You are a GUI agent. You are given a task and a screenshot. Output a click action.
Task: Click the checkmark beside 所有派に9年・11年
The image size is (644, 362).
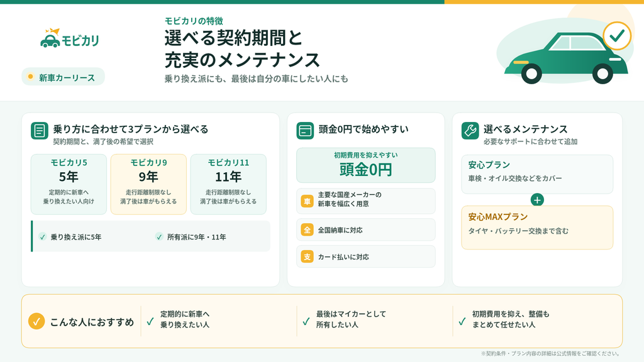pyautogui.click(x=159, y=237)
